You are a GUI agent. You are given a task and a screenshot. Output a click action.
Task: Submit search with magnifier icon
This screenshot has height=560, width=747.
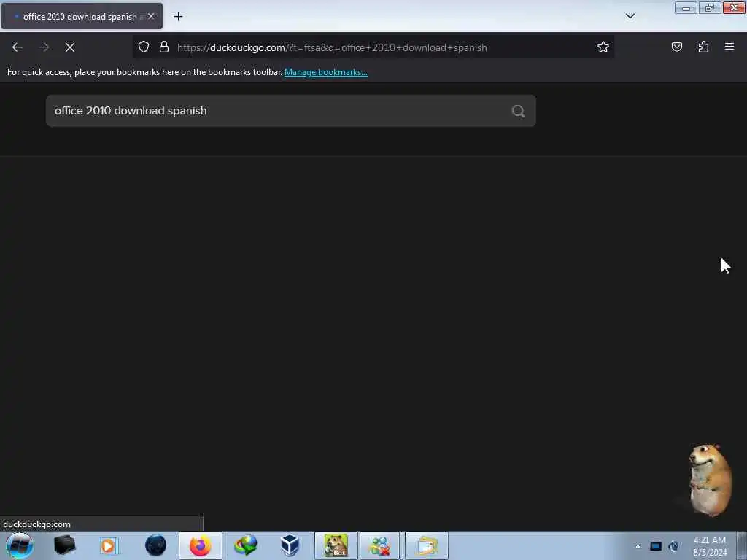pyautogui.click(x=519, y=111)
